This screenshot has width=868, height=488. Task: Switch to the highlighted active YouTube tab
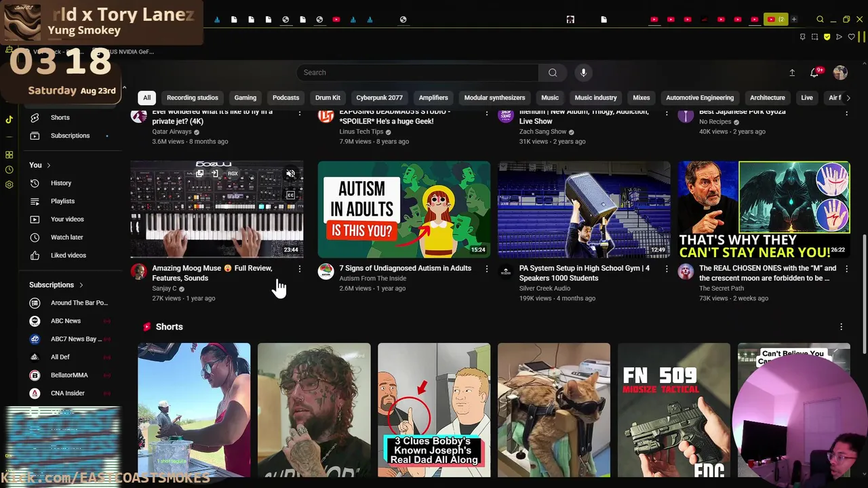click(x=775, y=20)
